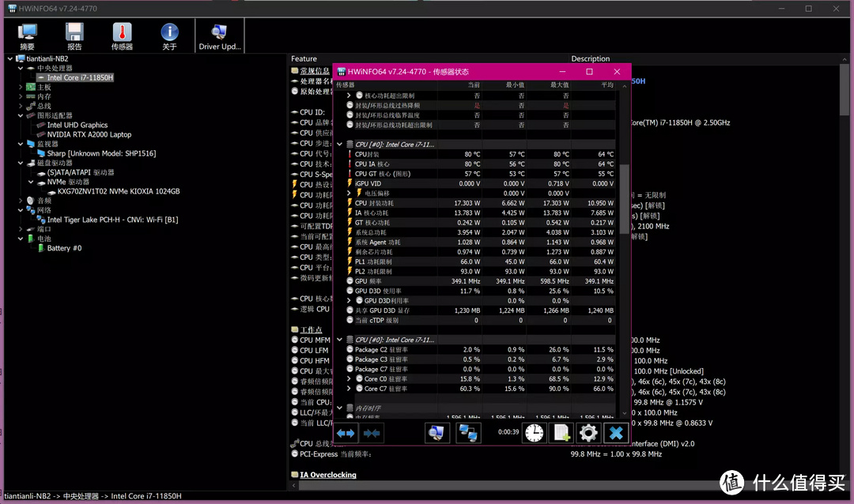The image size is (854, 504).
Task: Select Intel Tiger Lake Wi-Fi adapter entry
Action: (112, 220)
